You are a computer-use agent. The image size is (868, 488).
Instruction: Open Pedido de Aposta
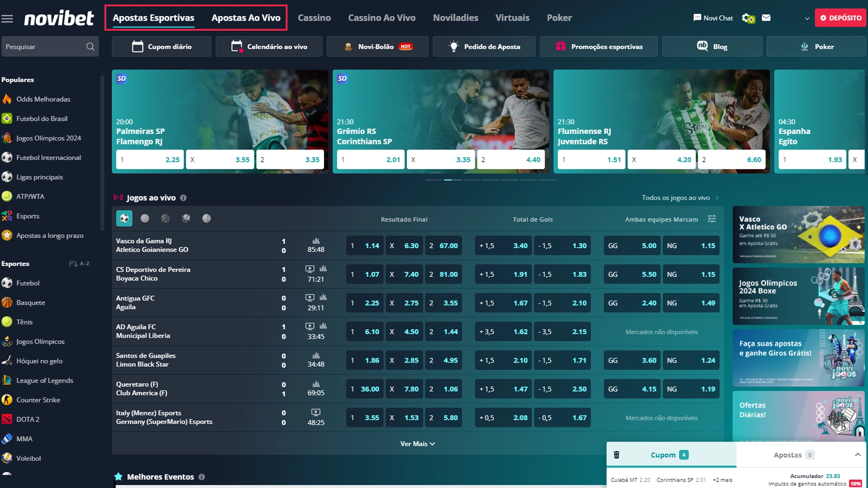tap(484, 47)
